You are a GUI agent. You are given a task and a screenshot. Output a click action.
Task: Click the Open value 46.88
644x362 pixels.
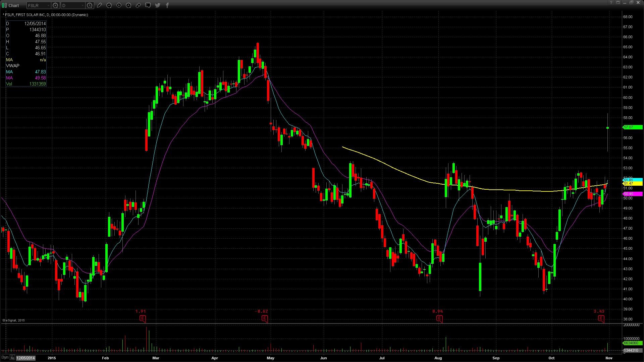pyautogui.click(x=40, y=36)
